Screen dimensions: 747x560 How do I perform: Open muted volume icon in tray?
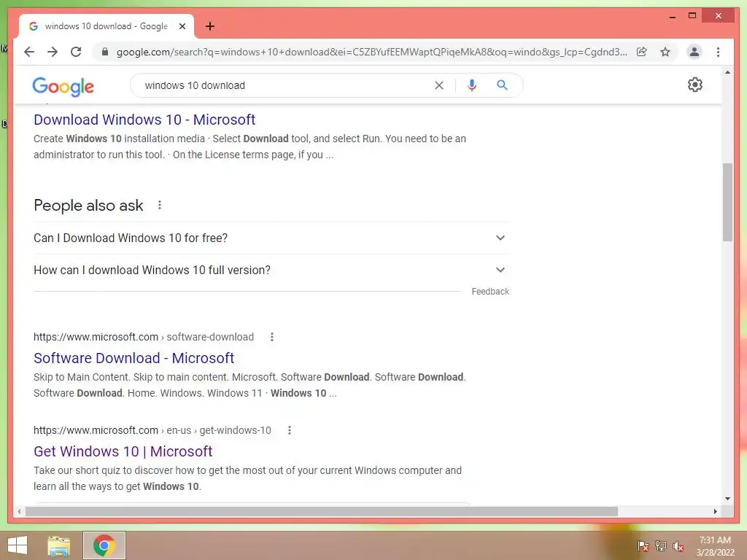[678, 546]
